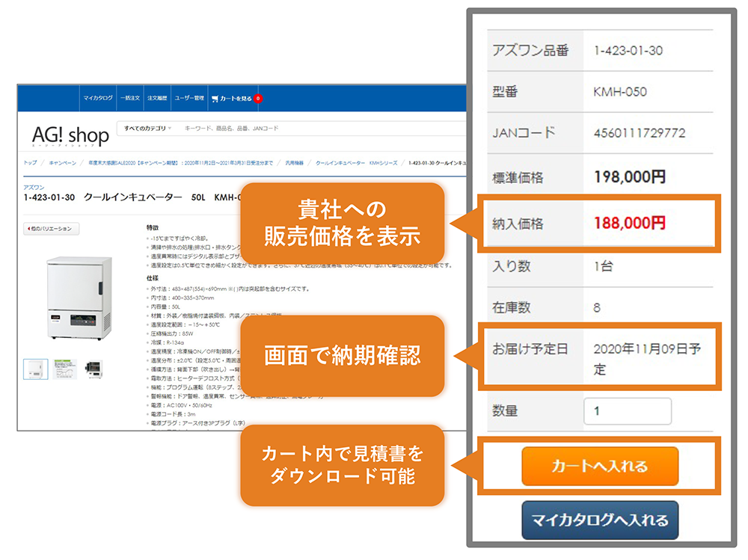The width and height of the screenshot is (748, 560).
Task: Click the red cart count badge
Action: (257, 98)
